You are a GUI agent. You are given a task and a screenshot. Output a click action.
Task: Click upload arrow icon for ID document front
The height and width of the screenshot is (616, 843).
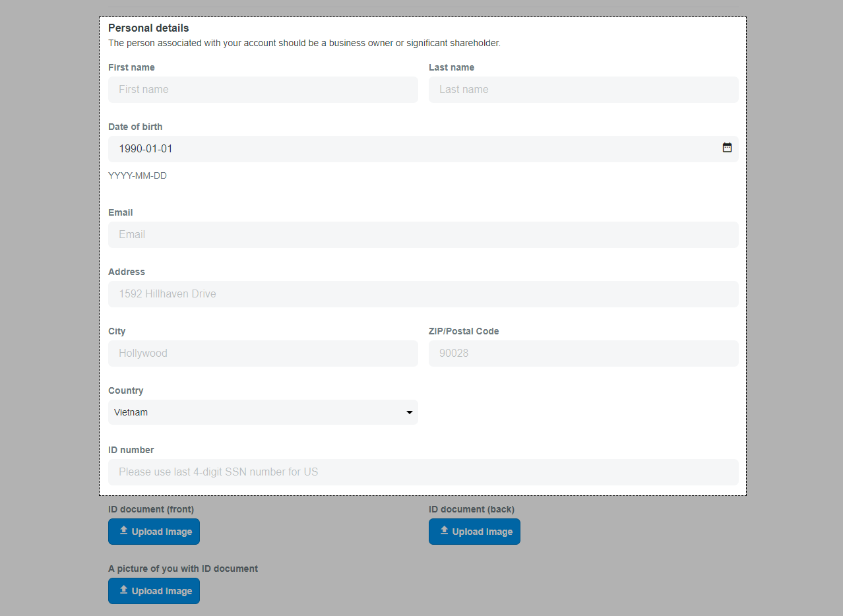123,531
